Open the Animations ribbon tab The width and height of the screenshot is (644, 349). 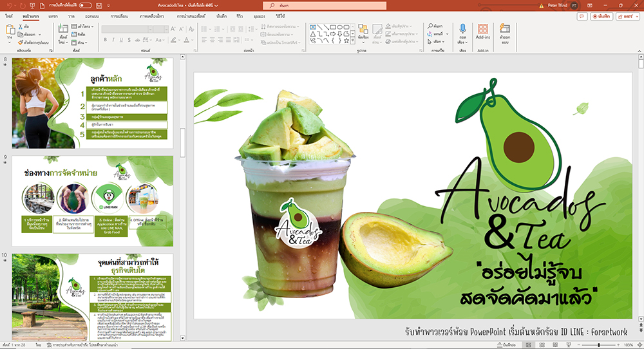(x=151, y=16)
